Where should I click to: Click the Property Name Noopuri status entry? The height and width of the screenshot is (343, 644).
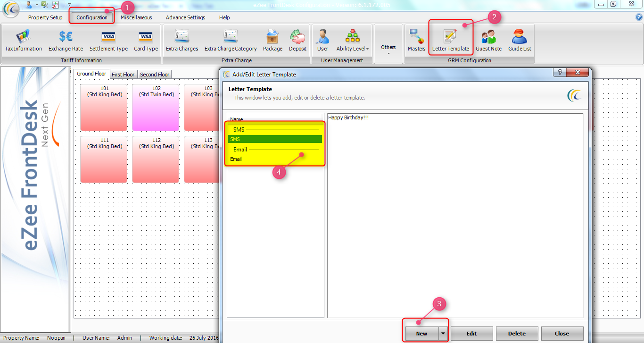[x=34, y=338]
